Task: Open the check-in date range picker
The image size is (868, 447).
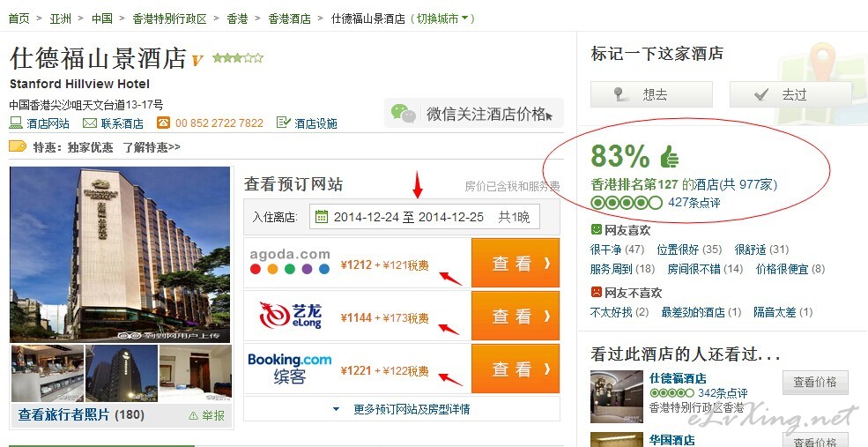Action: [x=425, y=217]
